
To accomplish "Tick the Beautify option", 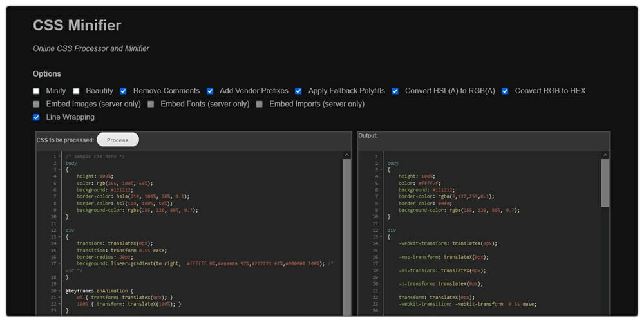I will (x=76, y=91).
